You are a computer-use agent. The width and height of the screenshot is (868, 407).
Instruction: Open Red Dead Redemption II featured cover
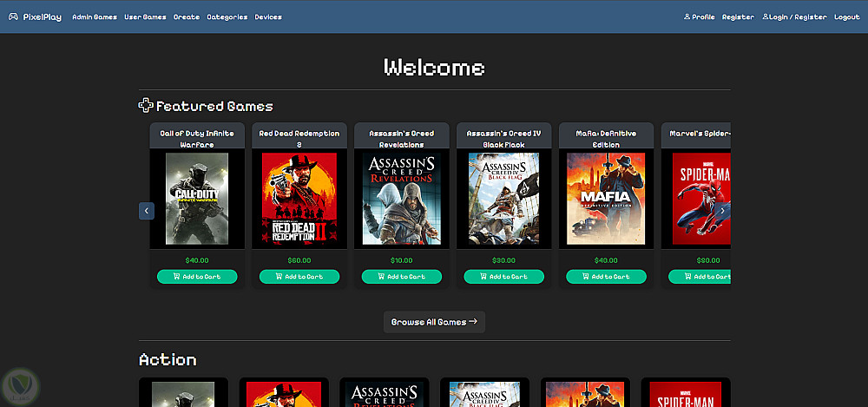pos(299,199)
